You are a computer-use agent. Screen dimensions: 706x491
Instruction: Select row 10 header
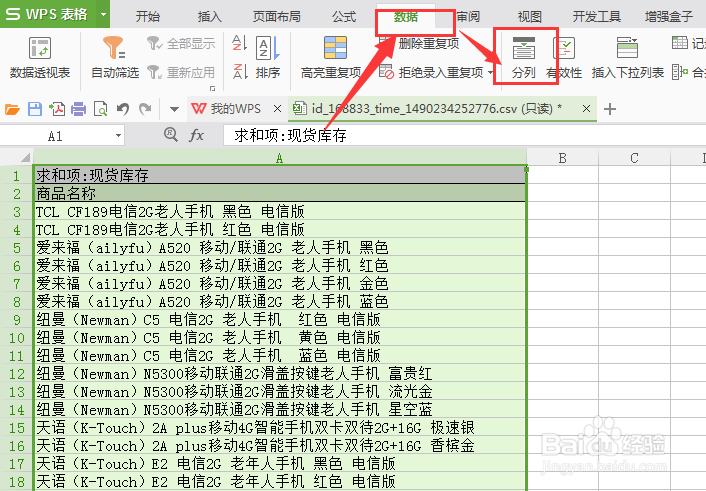[17, 337]
